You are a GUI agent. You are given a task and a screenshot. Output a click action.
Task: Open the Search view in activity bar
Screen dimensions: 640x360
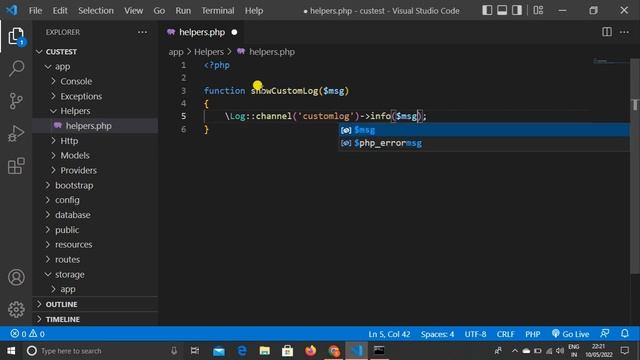point(16,68)
